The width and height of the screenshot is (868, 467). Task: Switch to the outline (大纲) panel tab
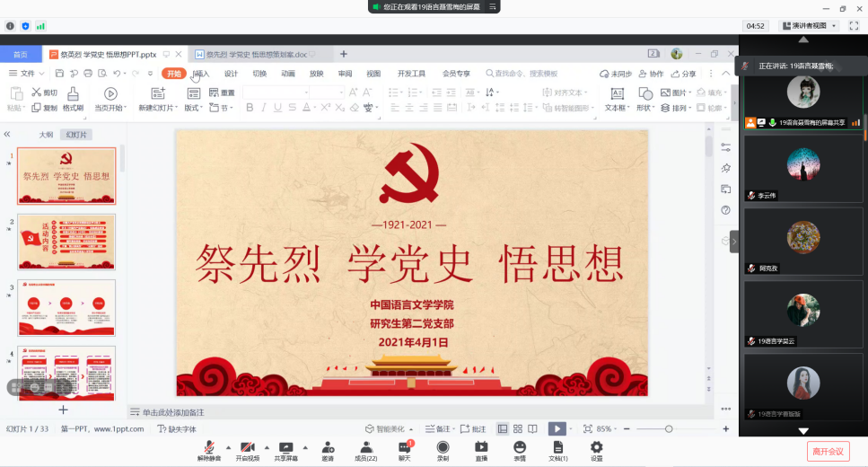[x=46, y=135]
